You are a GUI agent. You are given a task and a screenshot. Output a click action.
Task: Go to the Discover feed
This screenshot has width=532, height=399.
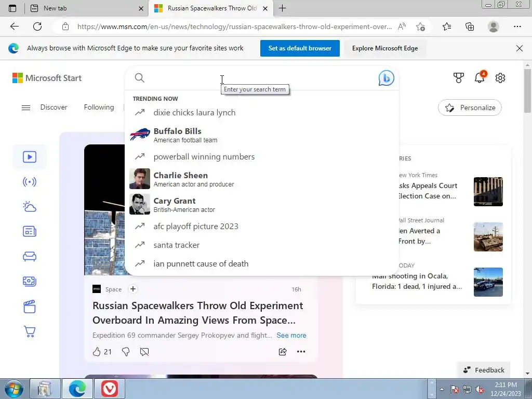[x=54, y=107]
